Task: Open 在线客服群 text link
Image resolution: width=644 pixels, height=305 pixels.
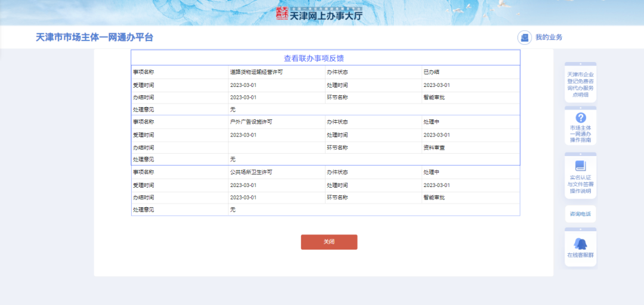Action: [x=580, y=255]
